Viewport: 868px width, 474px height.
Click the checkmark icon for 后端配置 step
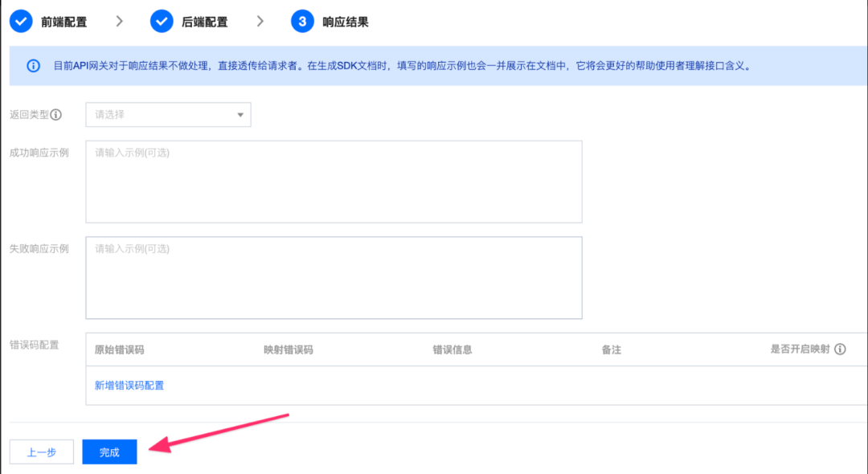[162, 22]
